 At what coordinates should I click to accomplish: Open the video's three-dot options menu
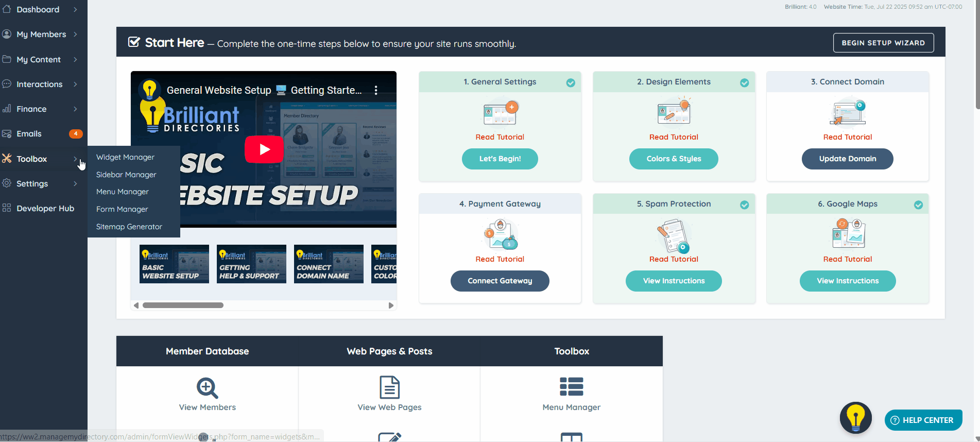click(x=376, y=90)
